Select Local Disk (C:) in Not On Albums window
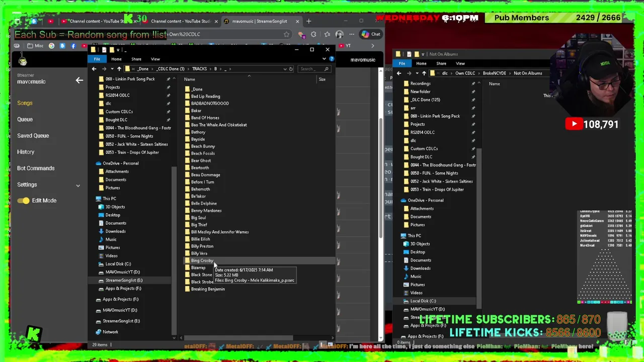Screen dimensions: 644x362 [423, 301]
